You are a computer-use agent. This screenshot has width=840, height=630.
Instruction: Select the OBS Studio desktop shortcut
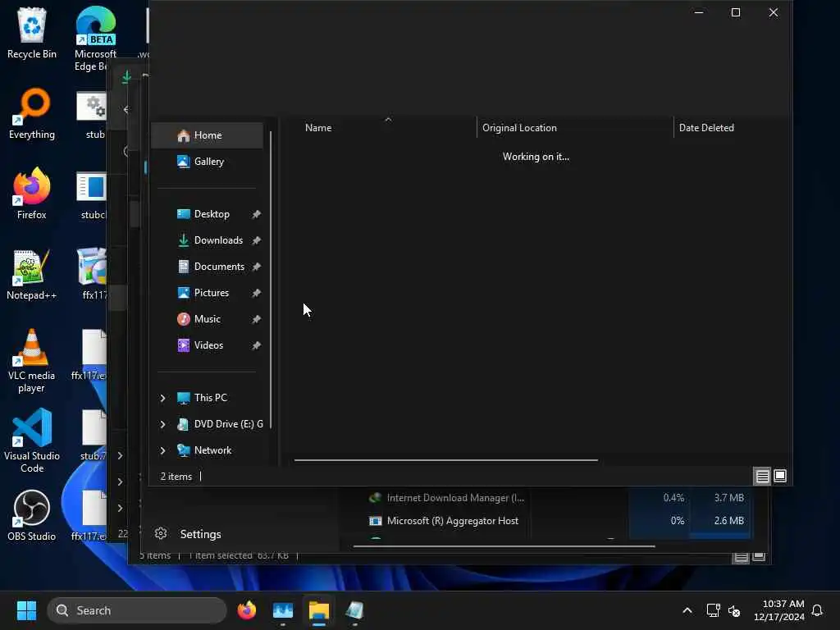coord(32,515)
